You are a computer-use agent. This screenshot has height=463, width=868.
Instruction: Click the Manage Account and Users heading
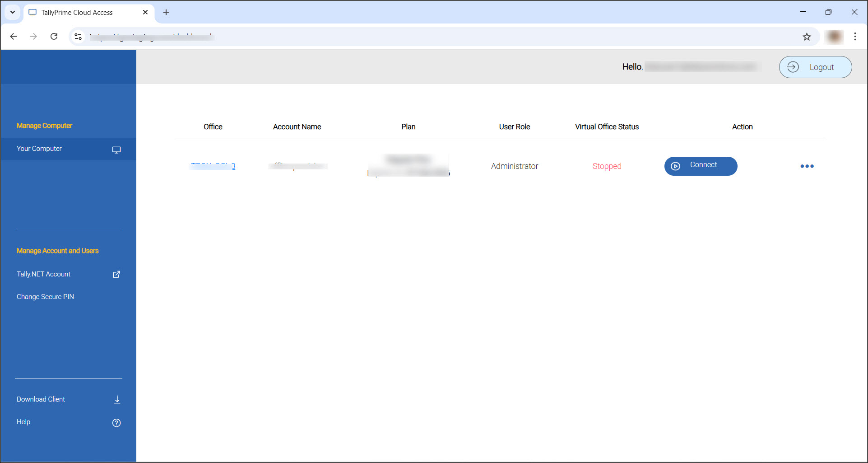(57, 251)
